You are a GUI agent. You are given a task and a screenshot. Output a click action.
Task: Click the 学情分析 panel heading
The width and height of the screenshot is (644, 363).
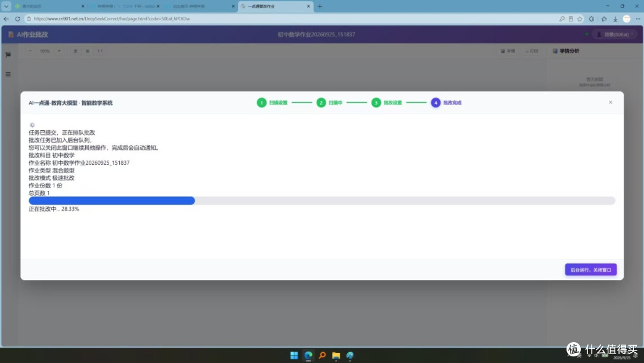coord(566,51)
